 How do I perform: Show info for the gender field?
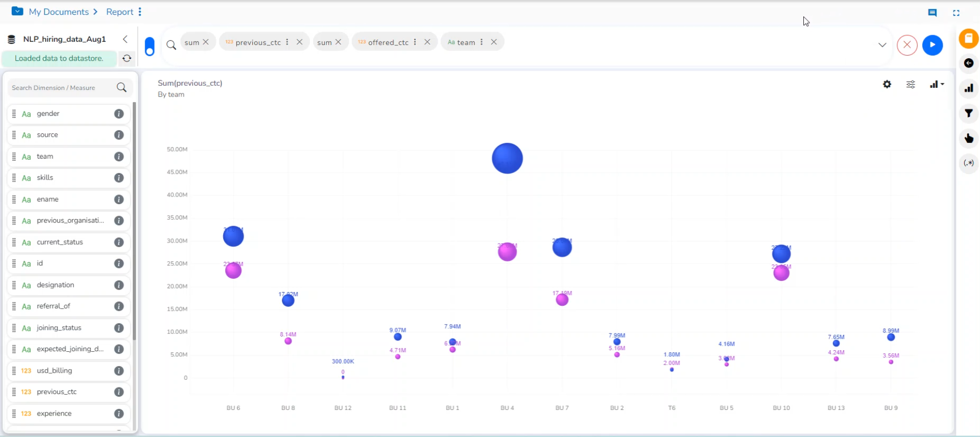(x=119, y=114)
